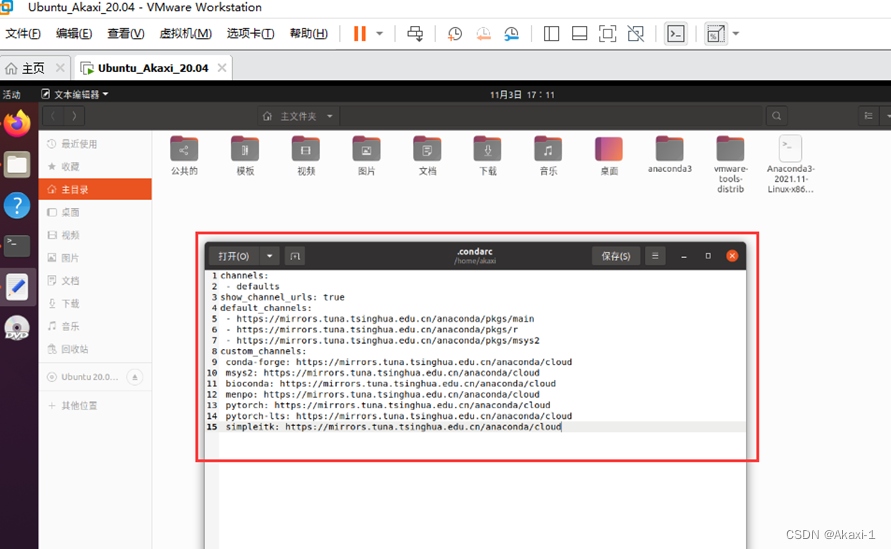Image resolution: width=891 pixels, height=549 pixels.
Task: Close the 主页 tab
Action: click(60, 68)
